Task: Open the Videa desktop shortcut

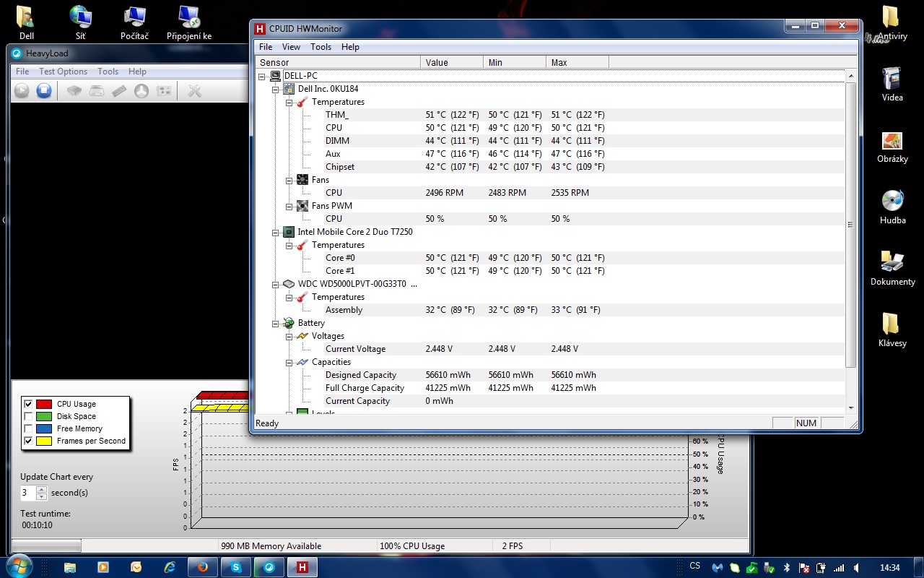Action: pyautogui.click(x=892, y=83)
